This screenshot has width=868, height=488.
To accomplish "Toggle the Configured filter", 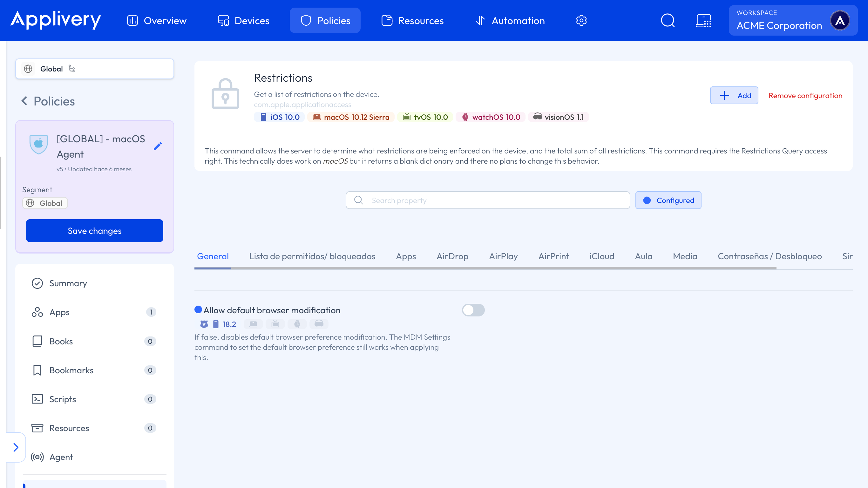I will (x=668, y=200).
